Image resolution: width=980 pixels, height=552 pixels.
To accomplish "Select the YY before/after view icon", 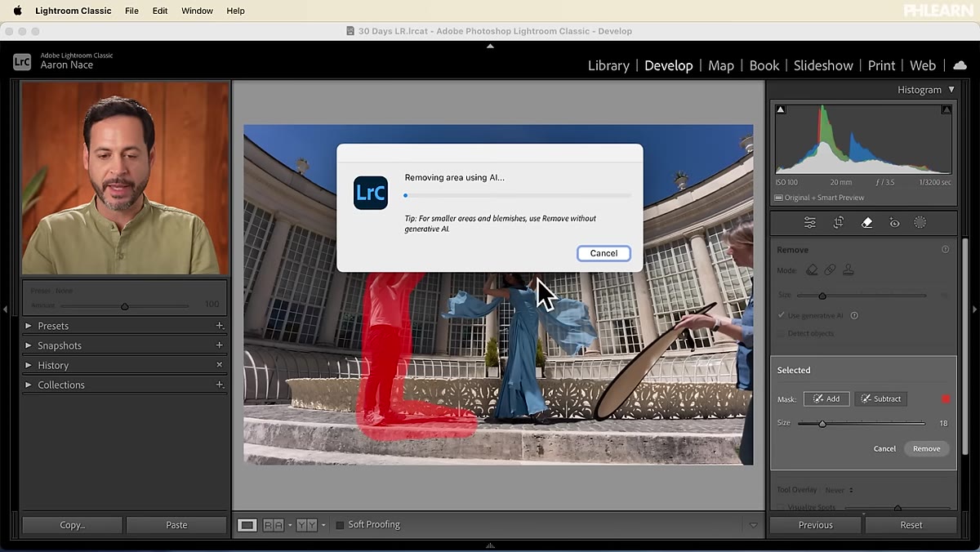I will coord(306,525).
